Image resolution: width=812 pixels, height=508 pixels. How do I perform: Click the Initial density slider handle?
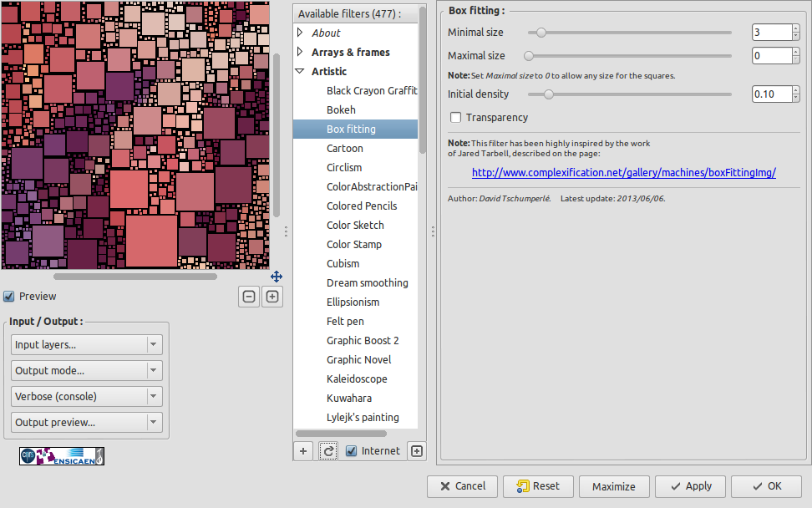[x=548, y=94]
